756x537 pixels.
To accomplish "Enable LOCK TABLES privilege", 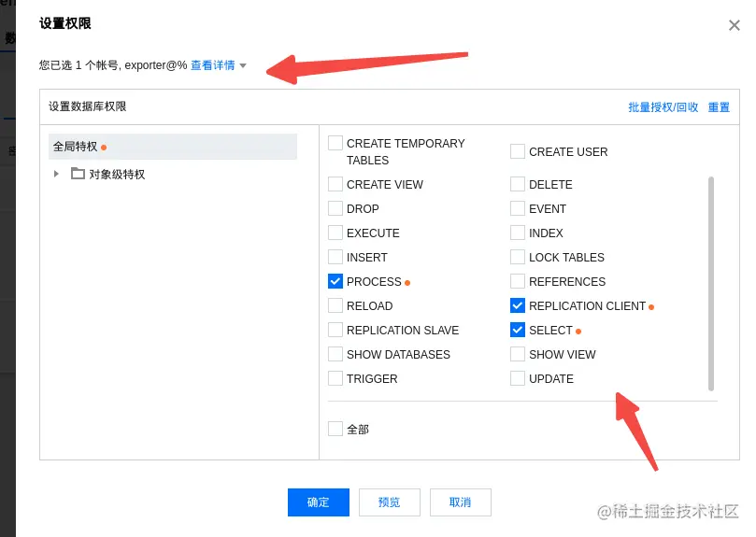I will 518,257.
